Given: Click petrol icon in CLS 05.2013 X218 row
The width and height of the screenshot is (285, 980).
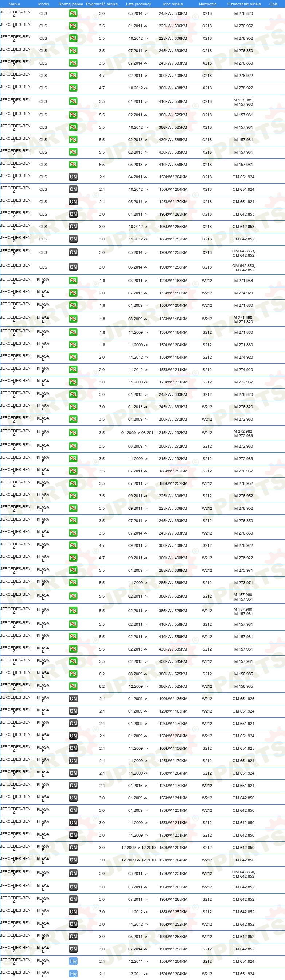Looking at the screenshot, I should point(73,165).
